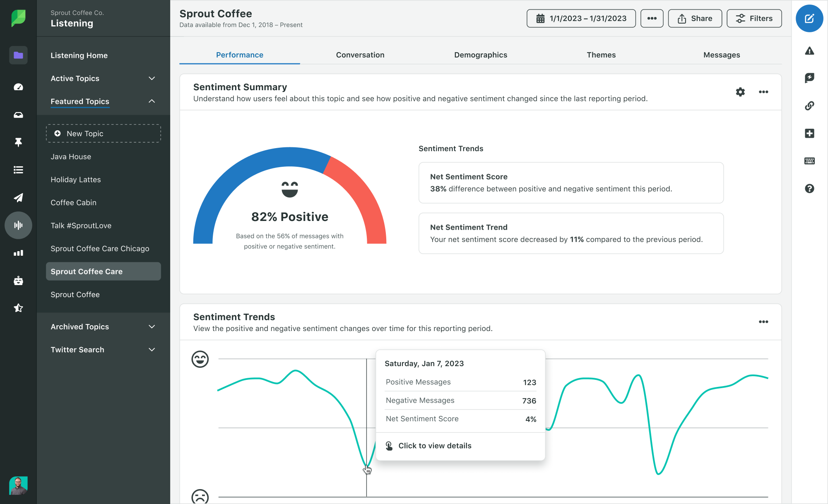The image size is (828, 504).
Task: Click the positive smiley face icon on trend chart
Action: (x=200, y=359)
